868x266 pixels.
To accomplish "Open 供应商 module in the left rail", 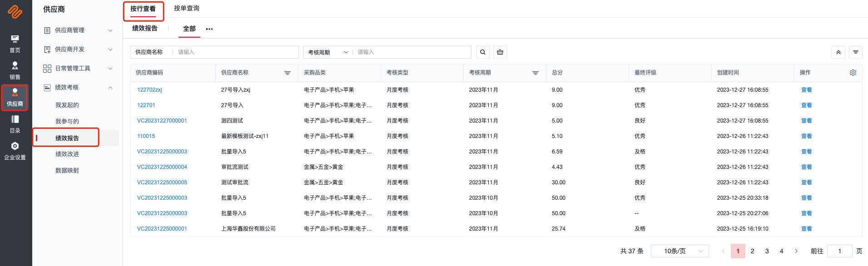I will 15,98.
